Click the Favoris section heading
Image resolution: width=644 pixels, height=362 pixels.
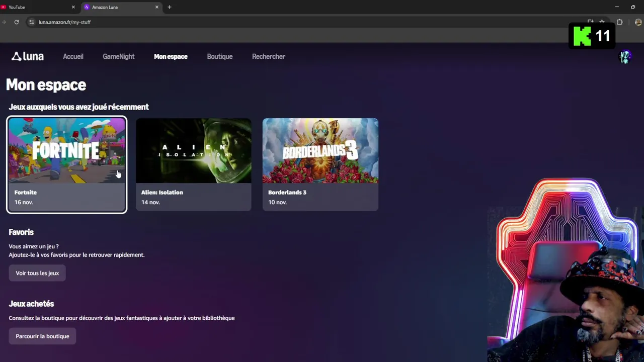pos(21,232)
